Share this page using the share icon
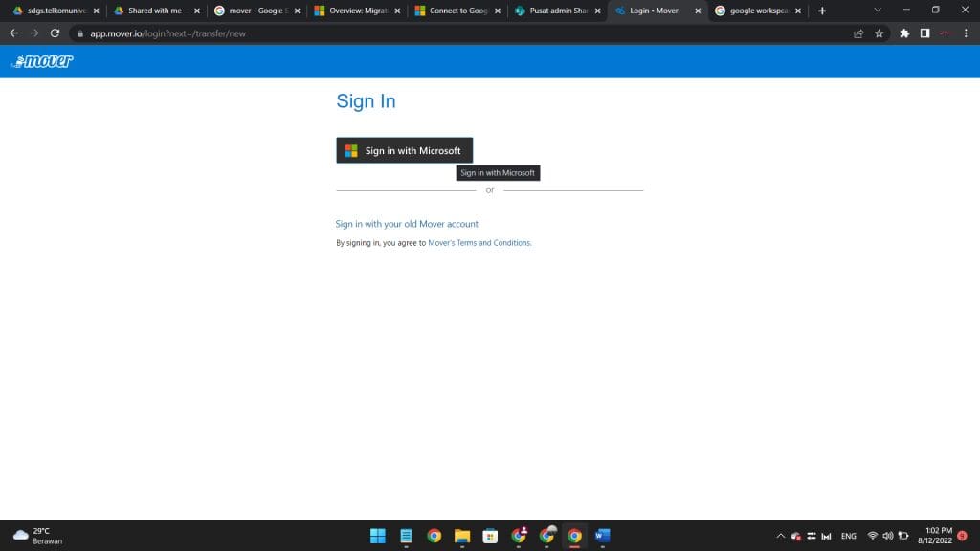Viewport: 980px width, 551px height. 858,33
